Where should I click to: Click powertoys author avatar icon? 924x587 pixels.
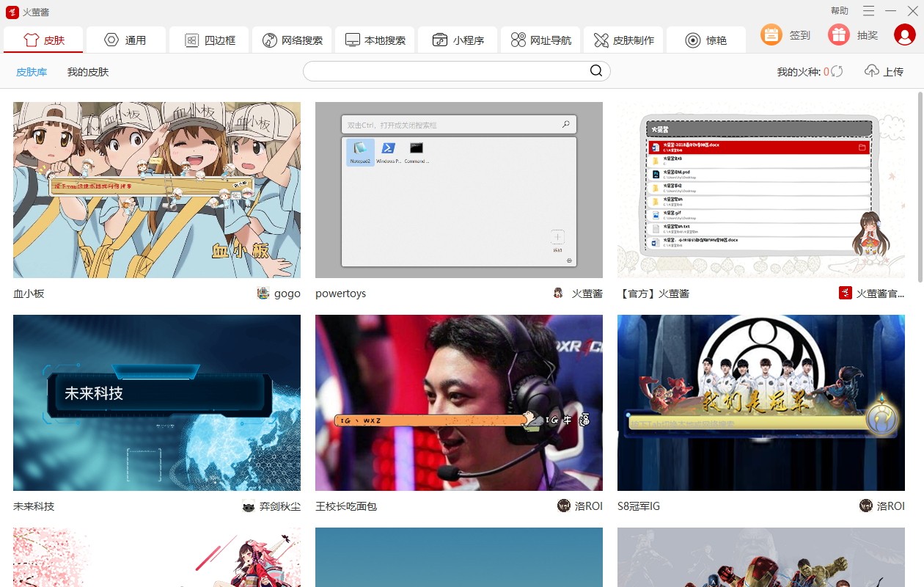pos(559,293)
